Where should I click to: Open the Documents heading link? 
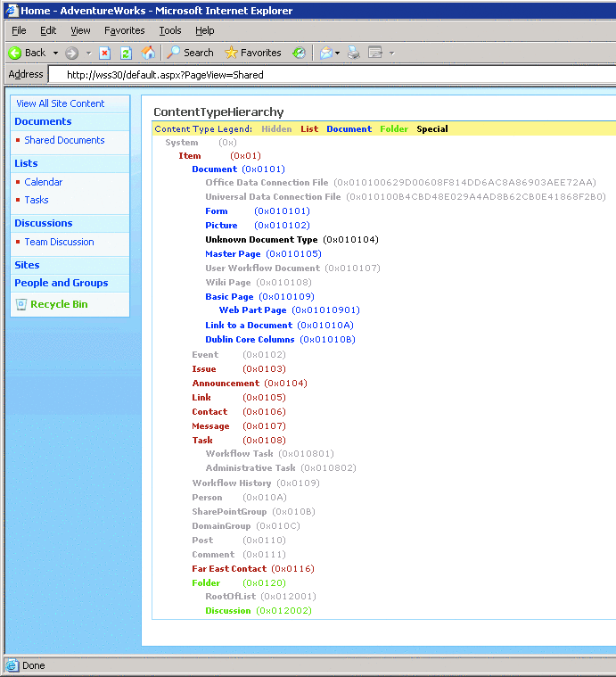tap(43, 121)
